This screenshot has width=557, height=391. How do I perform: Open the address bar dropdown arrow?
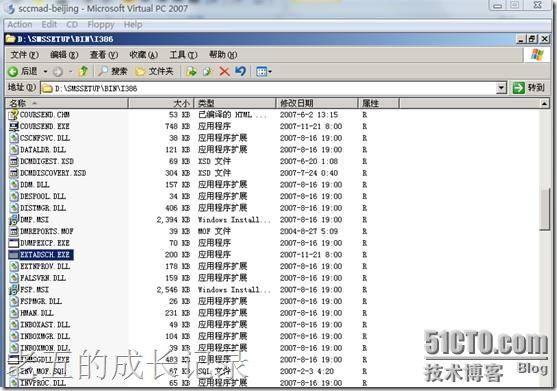501,88
